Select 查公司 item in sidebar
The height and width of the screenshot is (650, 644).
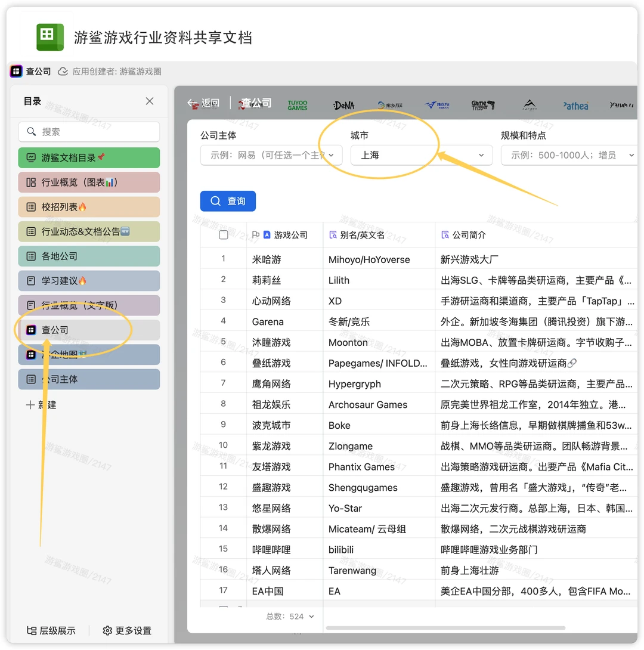[89, 330]
